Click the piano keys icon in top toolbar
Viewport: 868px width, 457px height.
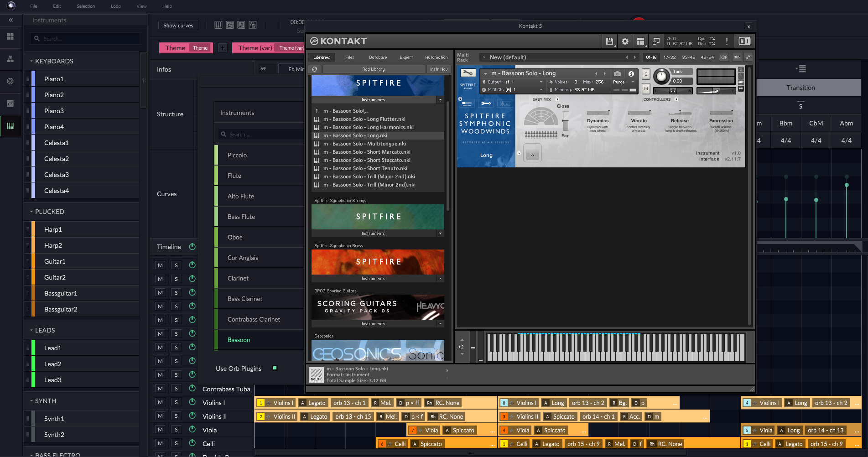218,25
